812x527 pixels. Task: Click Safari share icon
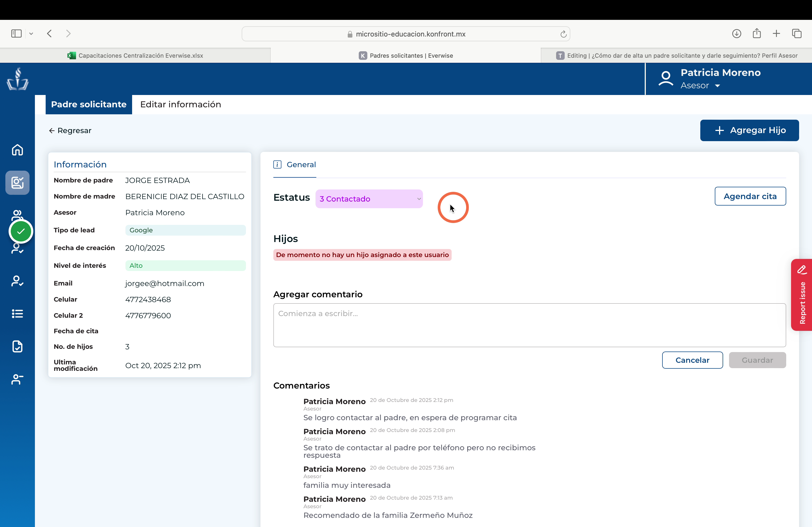click(x=757, y=33)
